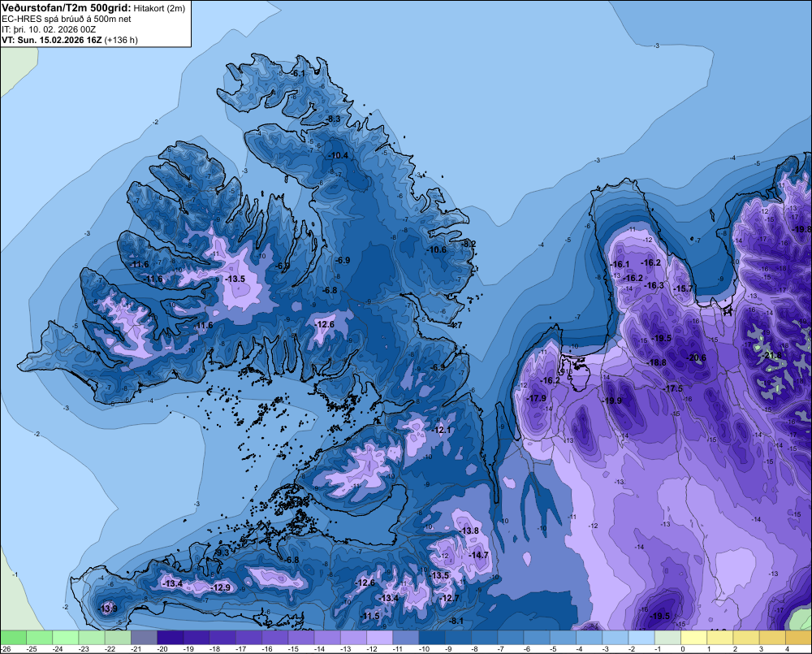Click the -8.3 temperature value

(333, 119)
